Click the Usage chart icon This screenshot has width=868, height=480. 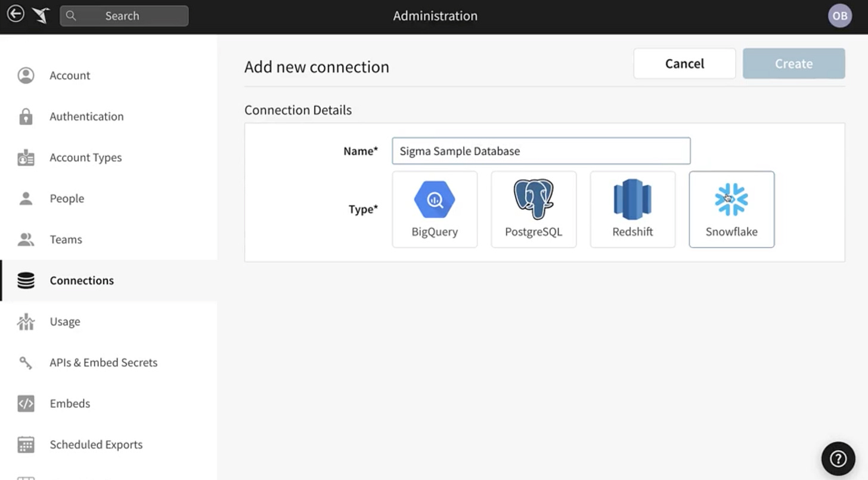[x=26, y=321]
